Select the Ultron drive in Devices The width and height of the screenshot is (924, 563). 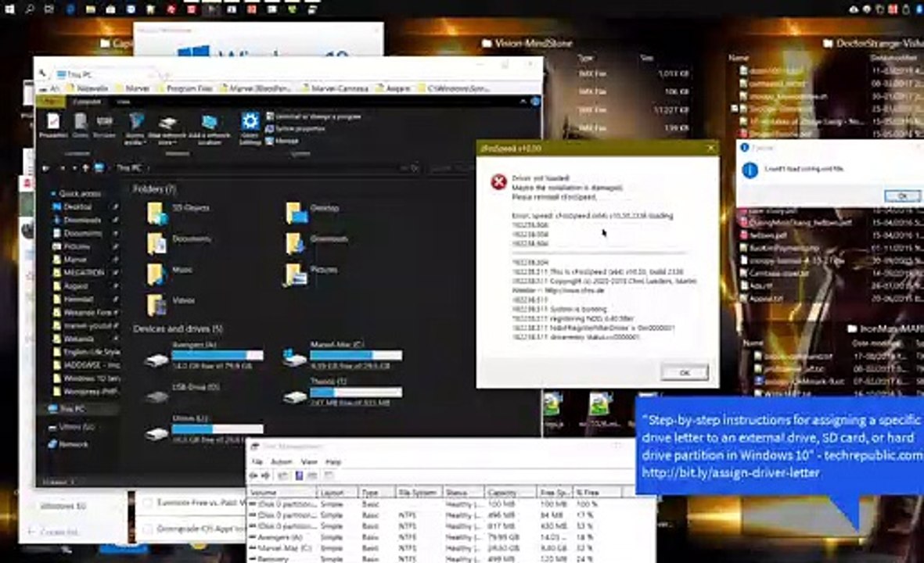pos(204,429)
